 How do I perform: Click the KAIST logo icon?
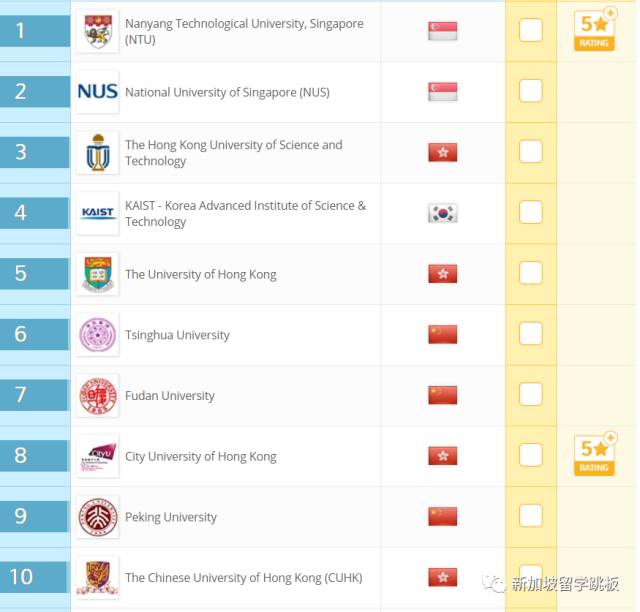(97, 213)
